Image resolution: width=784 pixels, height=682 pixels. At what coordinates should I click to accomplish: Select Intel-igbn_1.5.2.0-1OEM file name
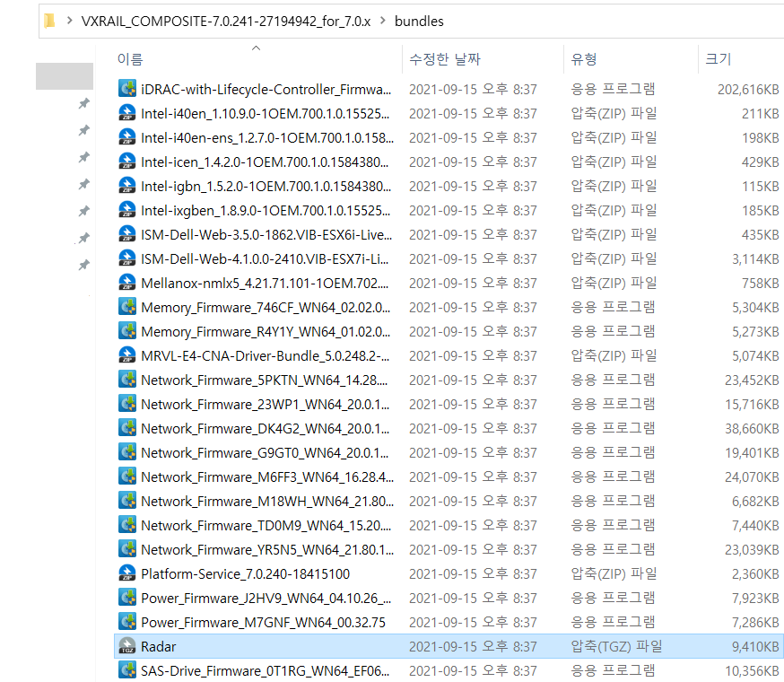tap(266, 186)
